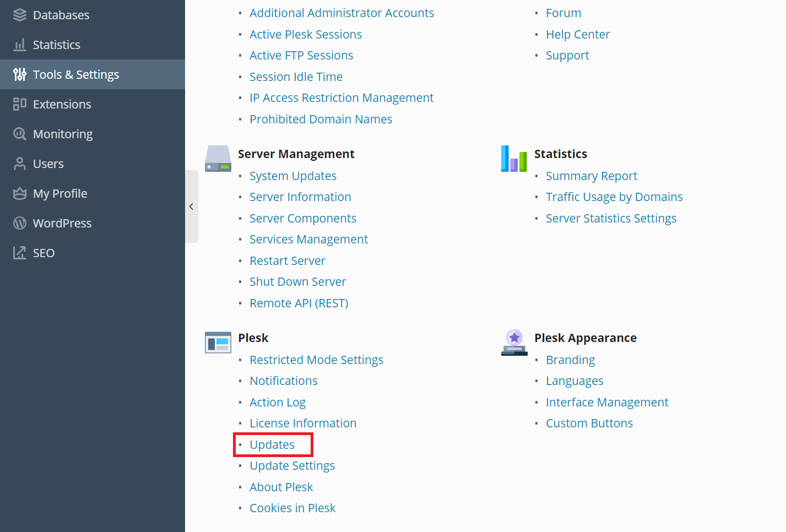
Task: Open Cookies in Plesk
Action: point(292,508)
